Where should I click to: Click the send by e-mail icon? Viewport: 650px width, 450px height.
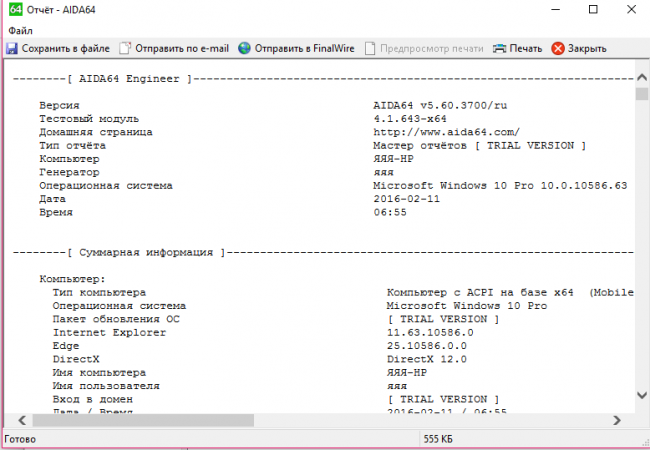125,48
